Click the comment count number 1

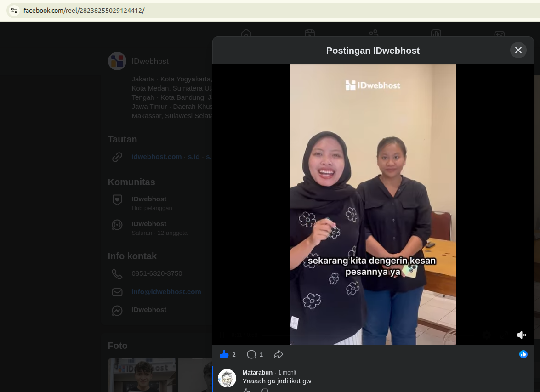coord(261,354)
